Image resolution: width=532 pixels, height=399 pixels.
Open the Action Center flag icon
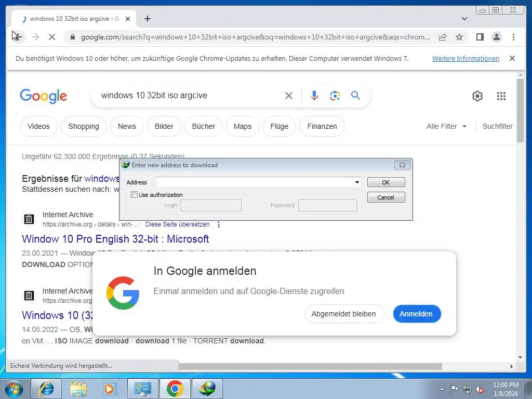click(x=454, y=389)
